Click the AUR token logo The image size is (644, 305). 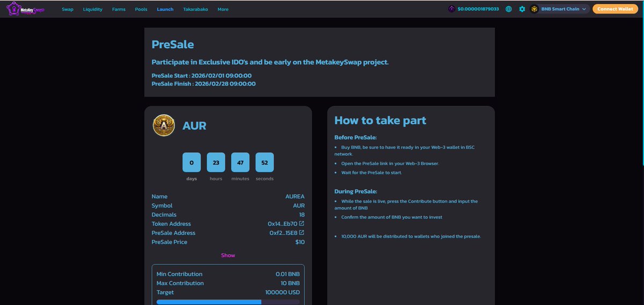click(164, 125)
